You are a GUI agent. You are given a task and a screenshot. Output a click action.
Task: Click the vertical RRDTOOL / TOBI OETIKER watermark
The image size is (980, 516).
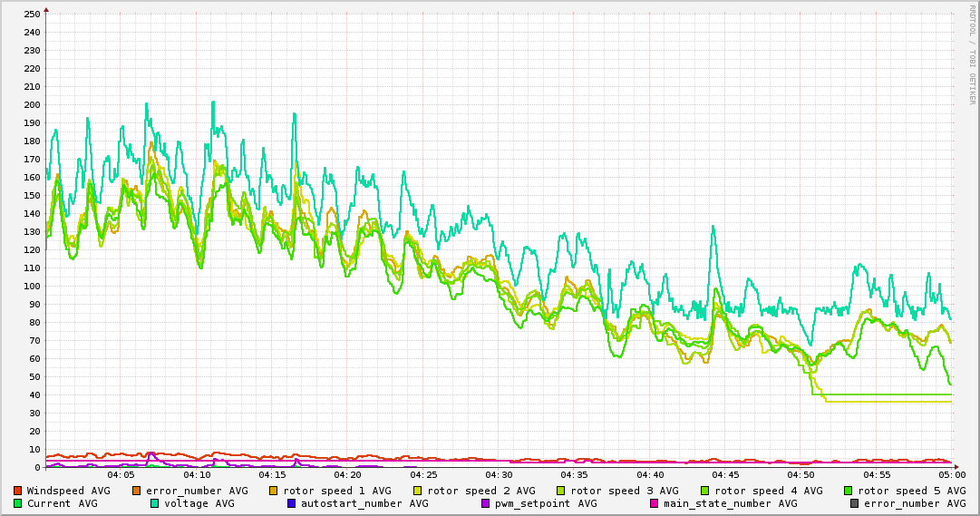(972, 54)
